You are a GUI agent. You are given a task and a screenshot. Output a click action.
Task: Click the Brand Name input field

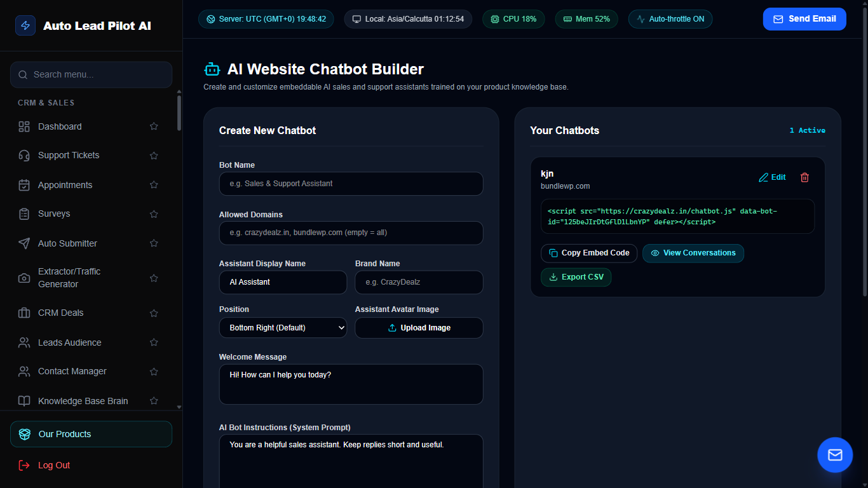(419, 282)
